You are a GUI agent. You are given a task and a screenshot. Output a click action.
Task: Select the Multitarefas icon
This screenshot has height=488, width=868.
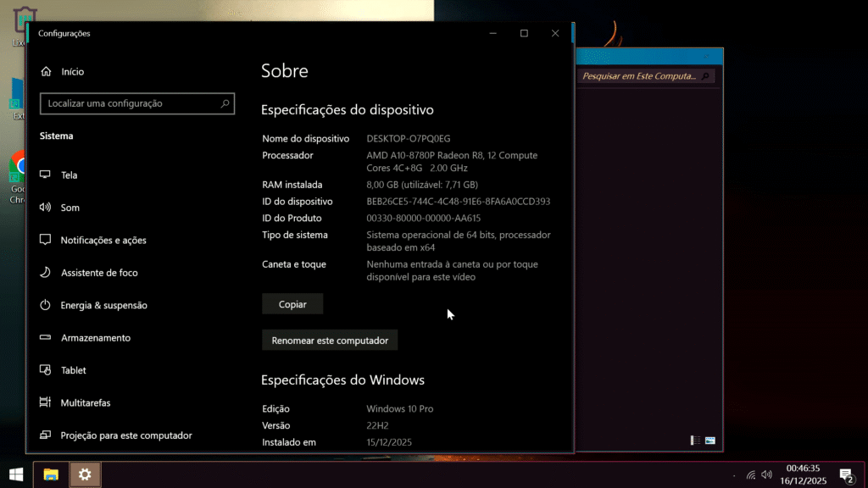(x=46, y=403)
